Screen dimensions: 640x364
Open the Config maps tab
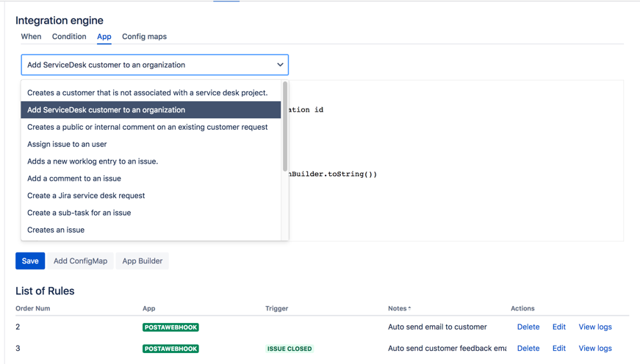point(144,37)
